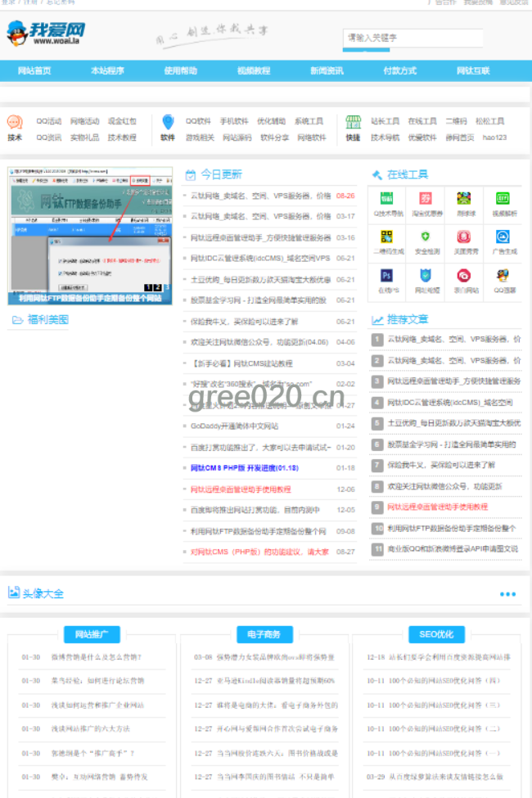Select 新闻资讯 navigation menu item
The height and width of the screenshot is (798, 532).
327,71
